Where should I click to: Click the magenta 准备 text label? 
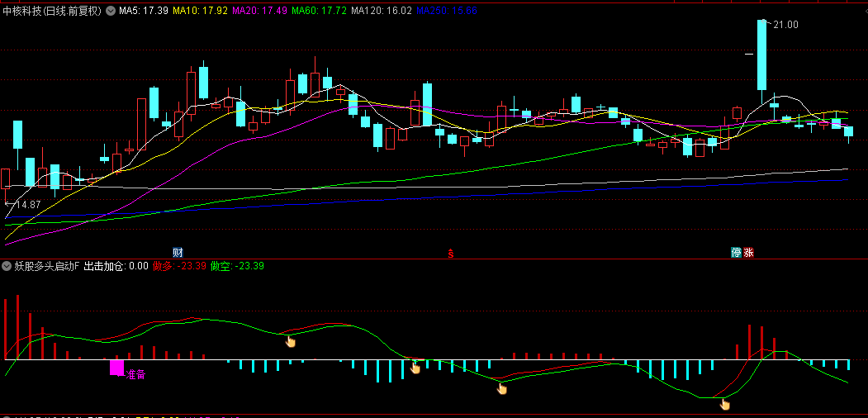[x=135, y=375]
